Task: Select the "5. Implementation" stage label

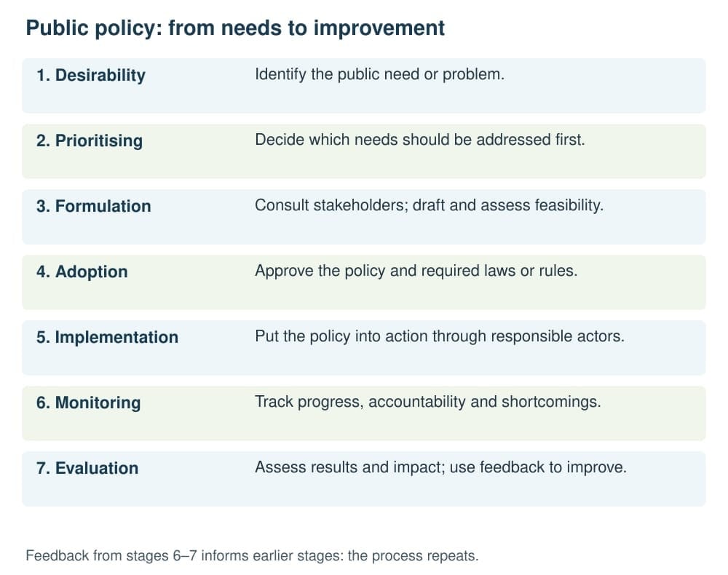Action: click(x=107, y=337)
